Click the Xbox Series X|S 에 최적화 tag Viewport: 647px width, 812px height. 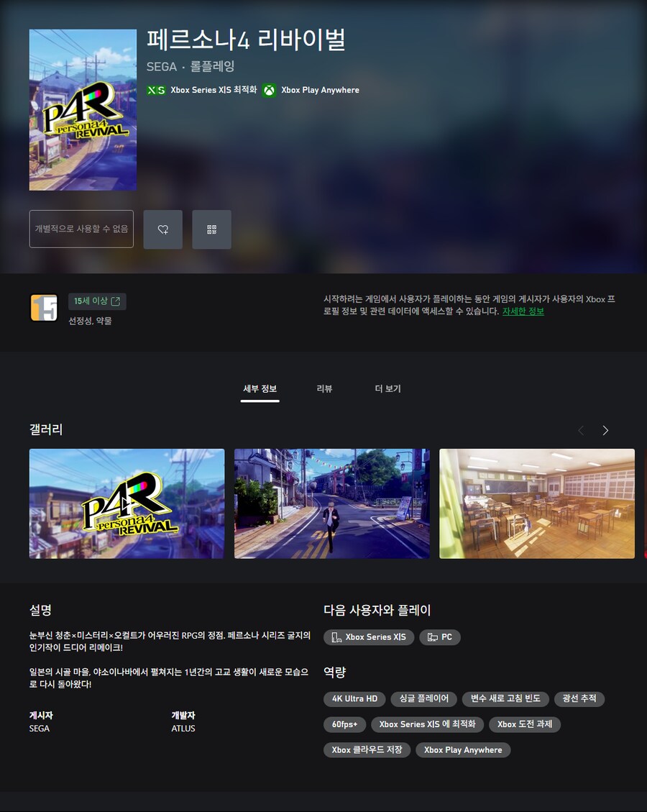(x=427, y=724)
